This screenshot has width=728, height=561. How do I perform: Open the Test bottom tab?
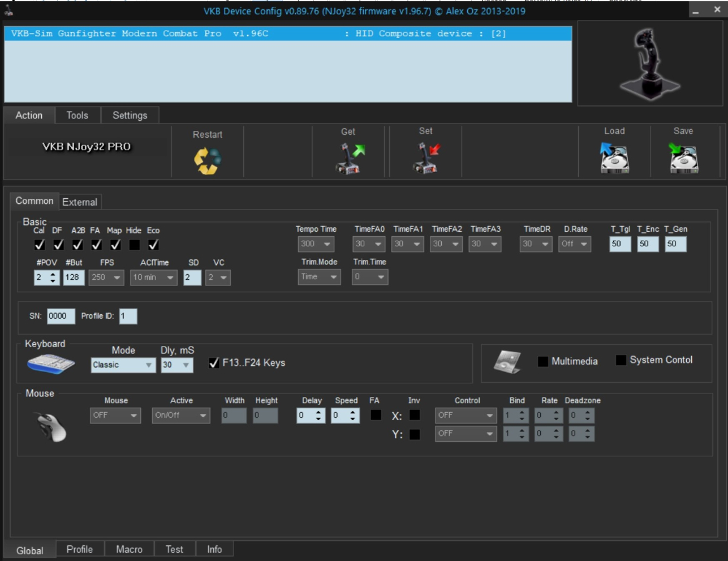[175, 549]
